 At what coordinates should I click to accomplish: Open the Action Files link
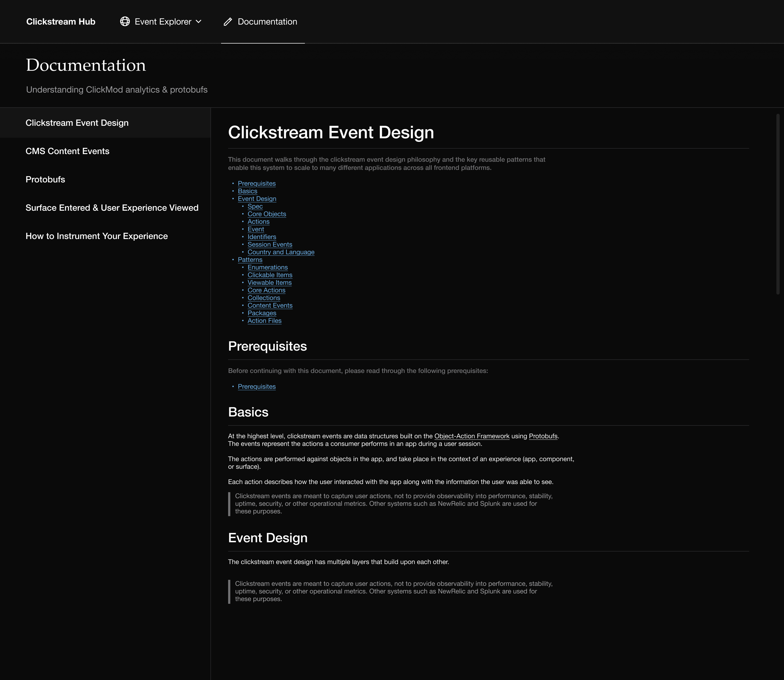click(x=265, y=321)
